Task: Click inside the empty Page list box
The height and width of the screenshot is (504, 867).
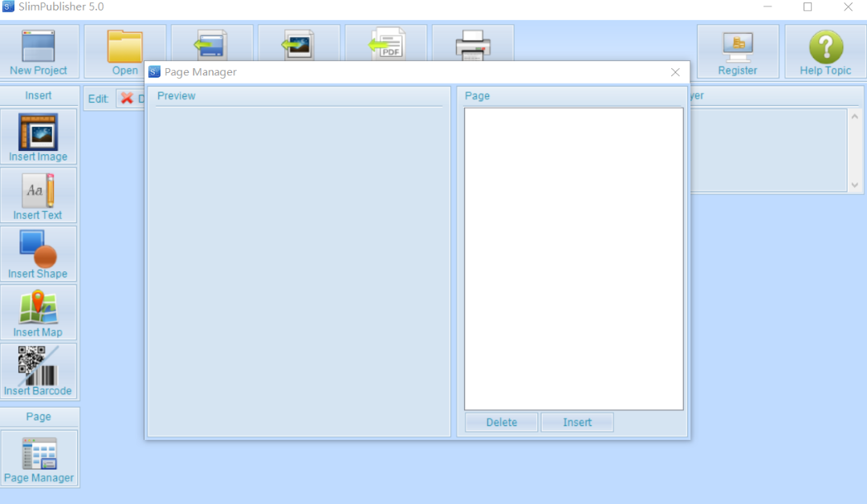Action: (x=573, y=258)
